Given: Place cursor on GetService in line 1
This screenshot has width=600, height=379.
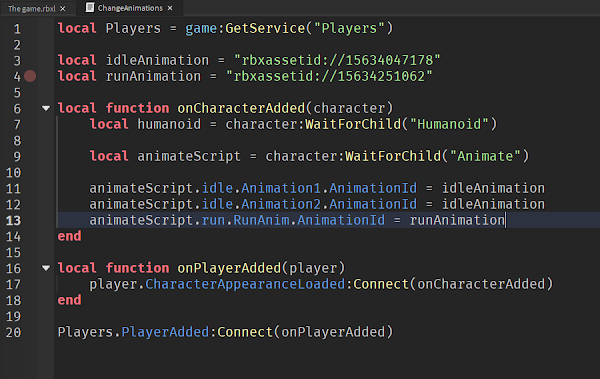Looking at the screenshot, I should coord(265,28).
